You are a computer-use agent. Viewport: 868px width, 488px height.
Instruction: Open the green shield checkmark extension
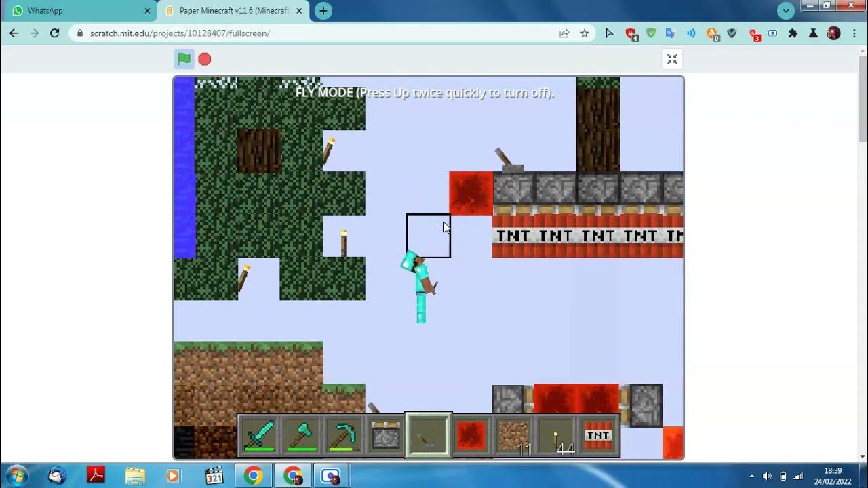pos(651,33)
